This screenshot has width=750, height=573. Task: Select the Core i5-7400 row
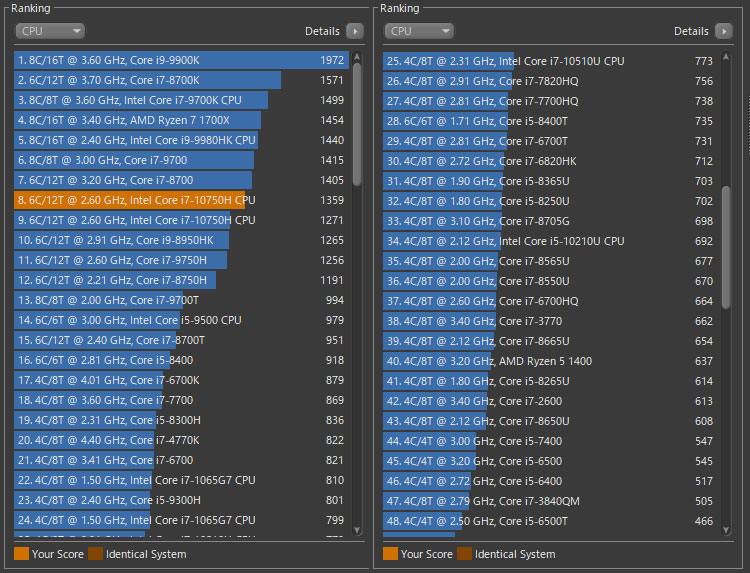[551, 441]
